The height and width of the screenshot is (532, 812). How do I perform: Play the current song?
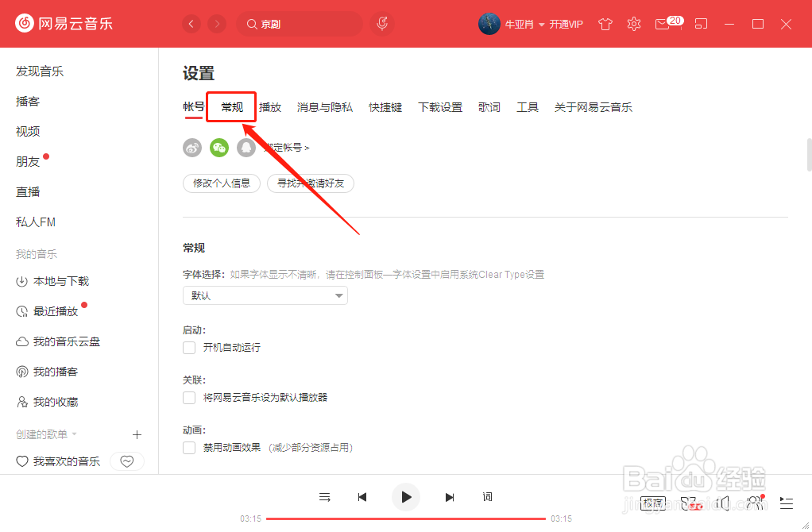(x=406, y=497)
